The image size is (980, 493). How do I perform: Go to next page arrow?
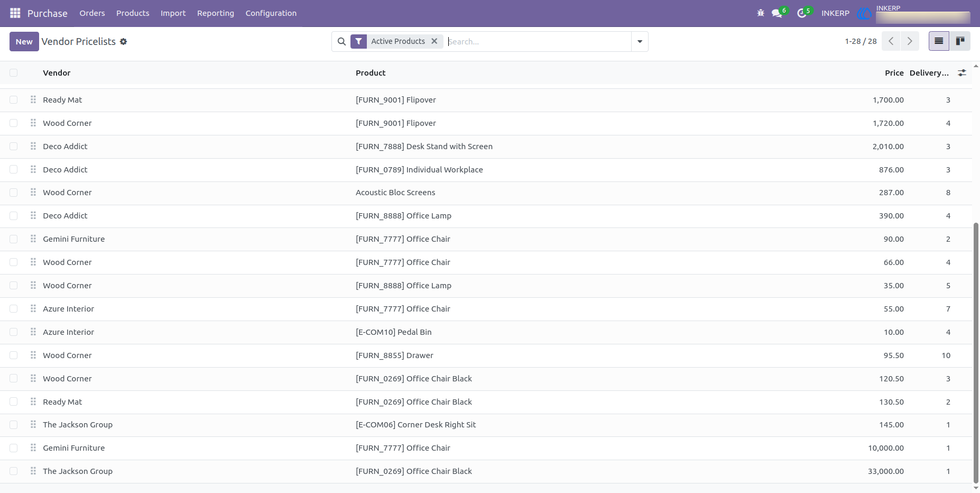click(x=910, y=41)
